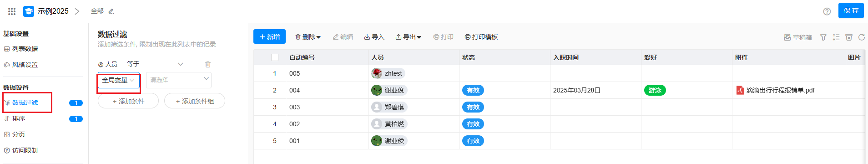This screenshot has height=164, width=868.
Task: Click the row height list icon
Action: click(x=836, y=37)
